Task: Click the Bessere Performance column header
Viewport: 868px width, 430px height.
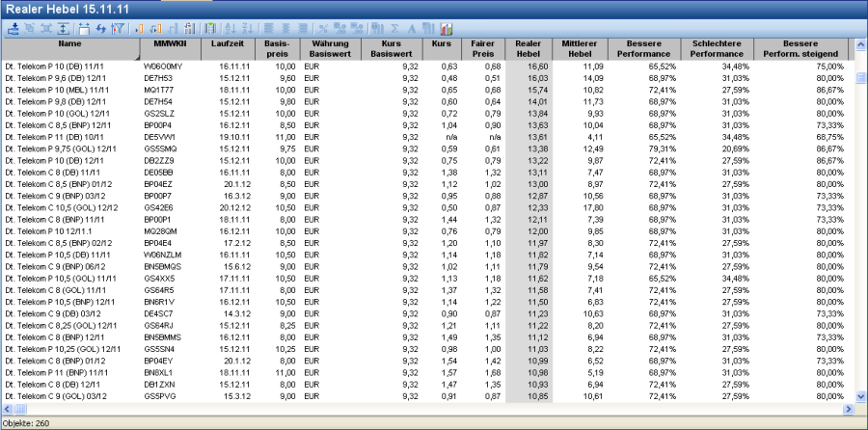Action: [x=643, y=49]
